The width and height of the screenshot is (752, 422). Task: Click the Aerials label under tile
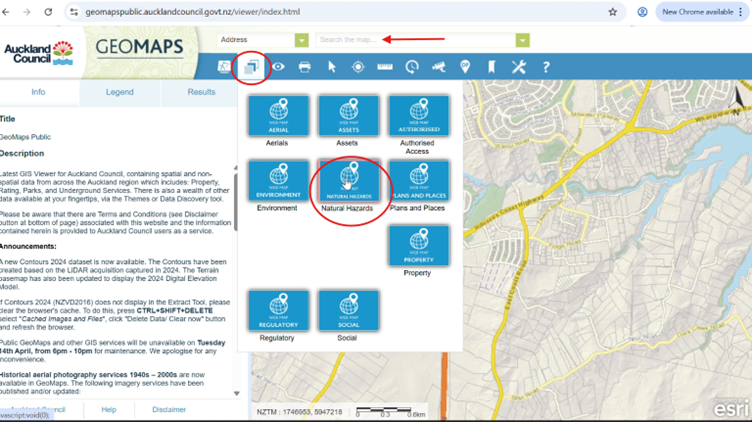click(x=277, y=143)
